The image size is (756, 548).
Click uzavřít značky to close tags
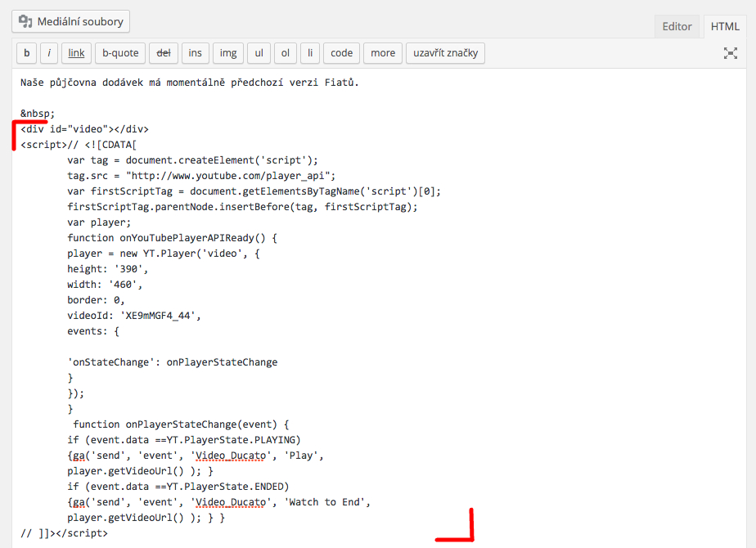[445, 53]
